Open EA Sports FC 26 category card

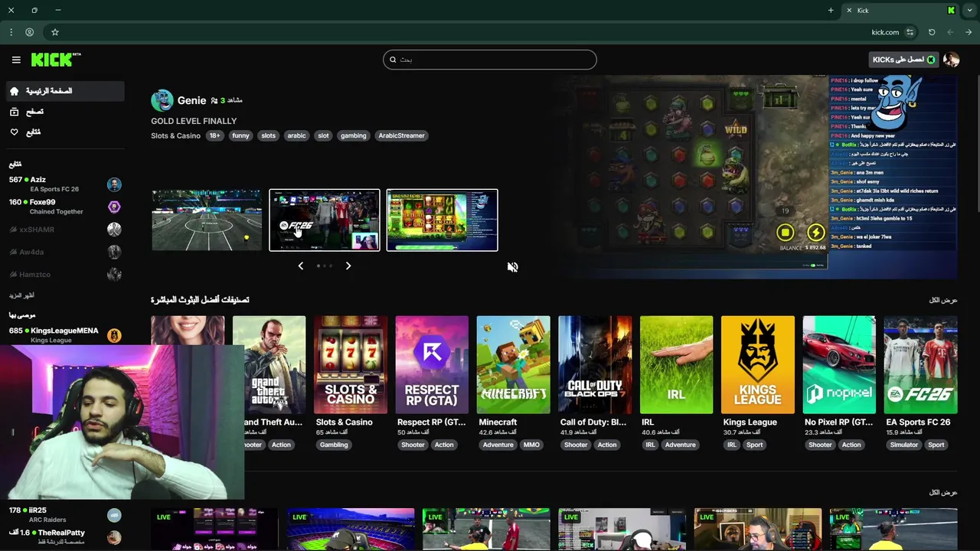[x=920, y=364]
